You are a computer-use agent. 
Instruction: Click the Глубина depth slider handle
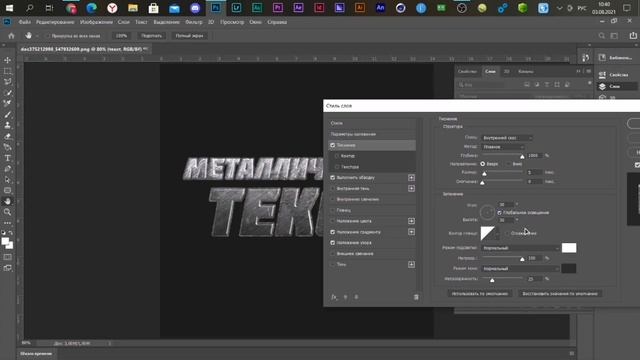pyautogui.click(x=522, y=156)
